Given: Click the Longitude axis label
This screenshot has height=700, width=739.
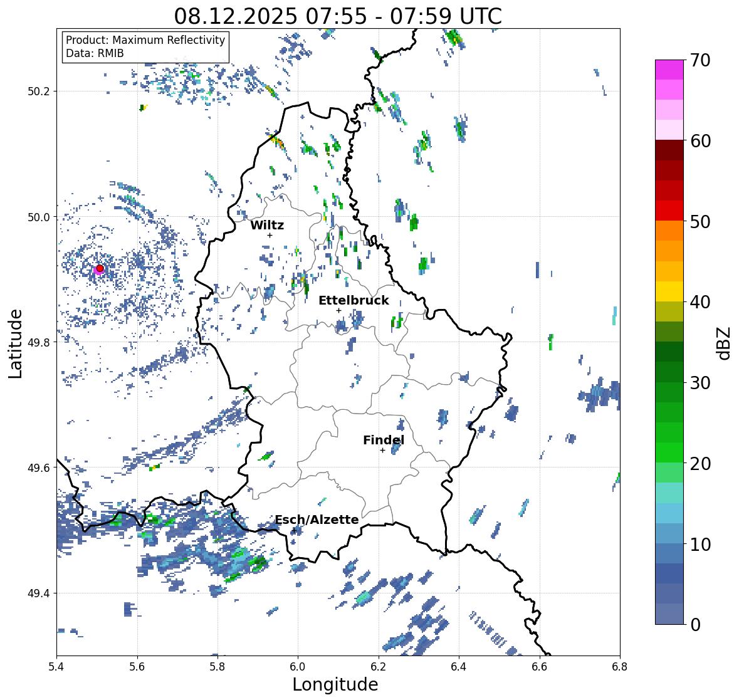Looking at the screenshot, I should click(x=335, y=684).
